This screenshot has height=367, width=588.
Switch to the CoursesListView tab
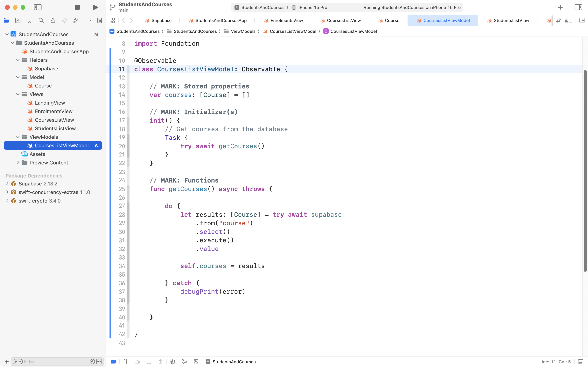[343, 20]
